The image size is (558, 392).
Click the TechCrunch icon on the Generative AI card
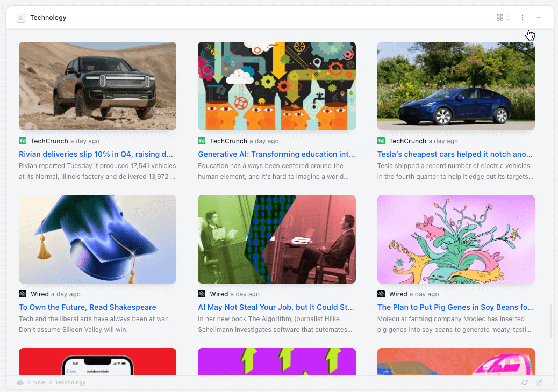point(202,141)
